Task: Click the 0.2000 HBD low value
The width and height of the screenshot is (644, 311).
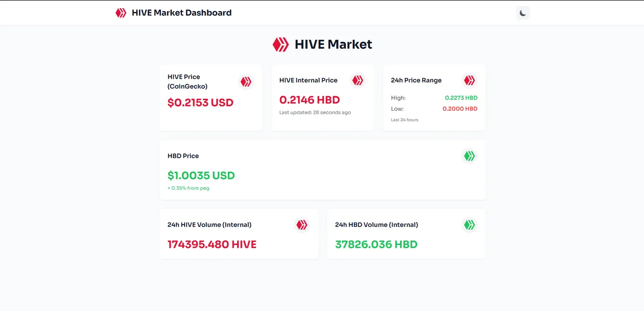Action: 460,109
